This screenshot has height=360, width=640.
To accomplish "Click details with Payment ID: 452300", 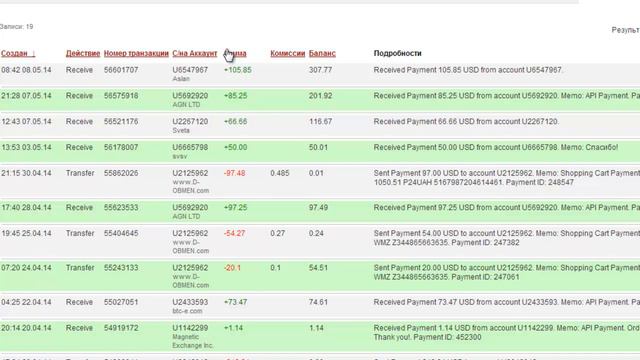I will pos(507,333).
